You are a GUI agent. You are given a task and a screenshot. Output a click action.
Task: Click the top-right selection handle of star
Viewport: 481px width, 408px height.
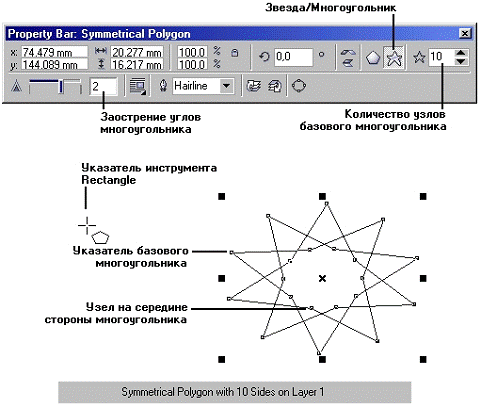point(423,196)
